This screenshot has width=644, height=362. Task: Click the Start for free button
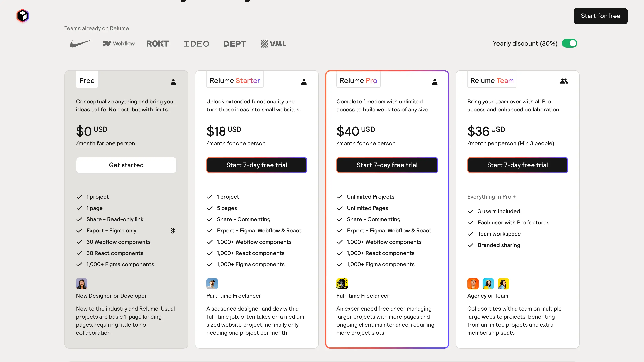(x=601, y=16)
